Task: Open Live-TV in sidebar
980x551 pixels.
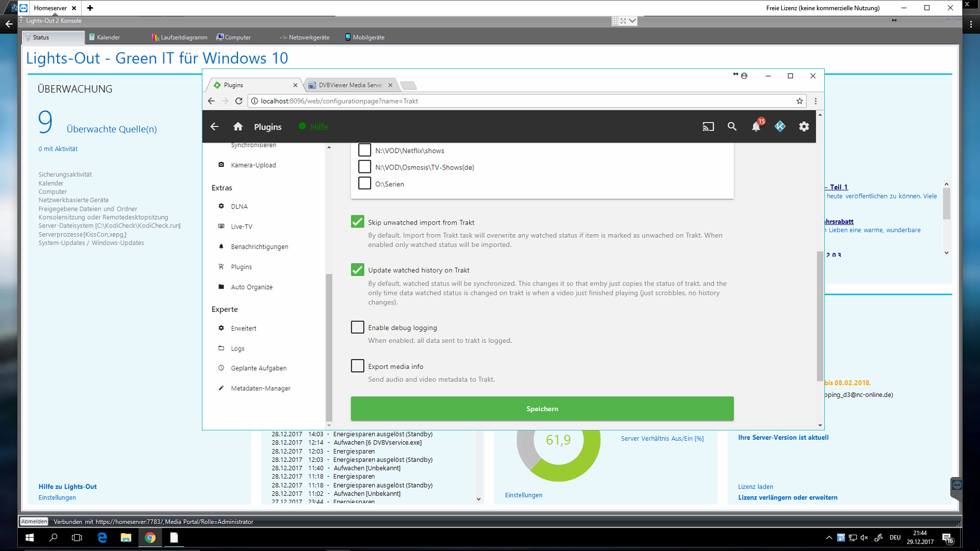Action: pos(241,227)
